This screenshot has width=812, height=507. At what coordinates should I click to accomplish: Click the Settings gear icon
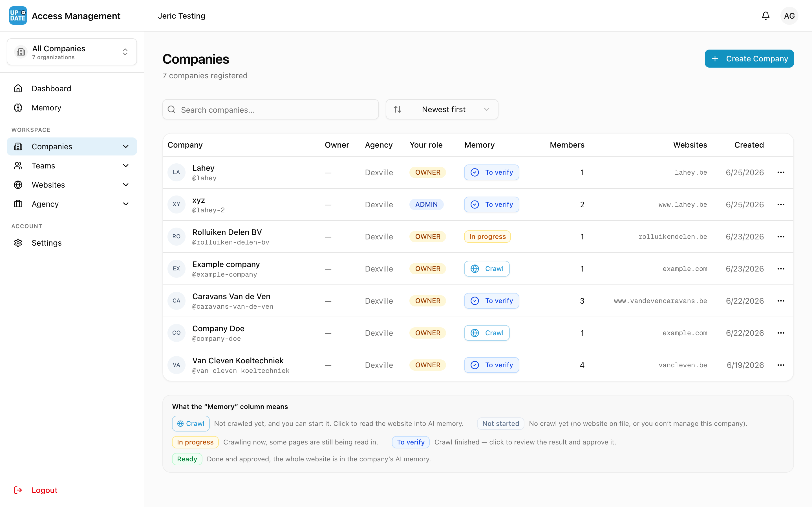(x=18, y=243)
